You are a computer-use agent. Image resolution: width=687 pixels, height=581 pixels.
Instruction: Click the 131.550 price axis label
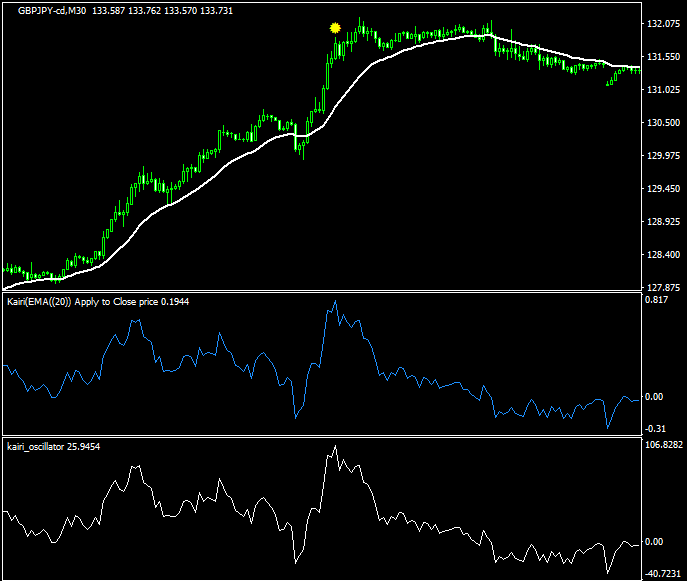pos(661,58)
